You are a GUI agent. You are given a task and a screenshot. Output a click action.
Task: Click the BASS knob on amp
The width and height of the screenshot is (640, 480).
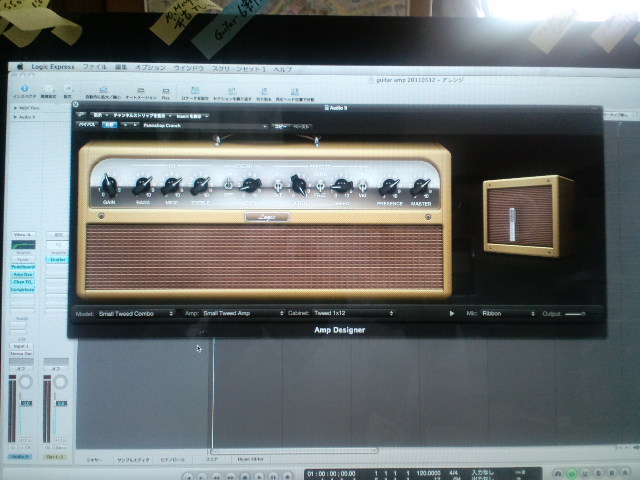142,186
